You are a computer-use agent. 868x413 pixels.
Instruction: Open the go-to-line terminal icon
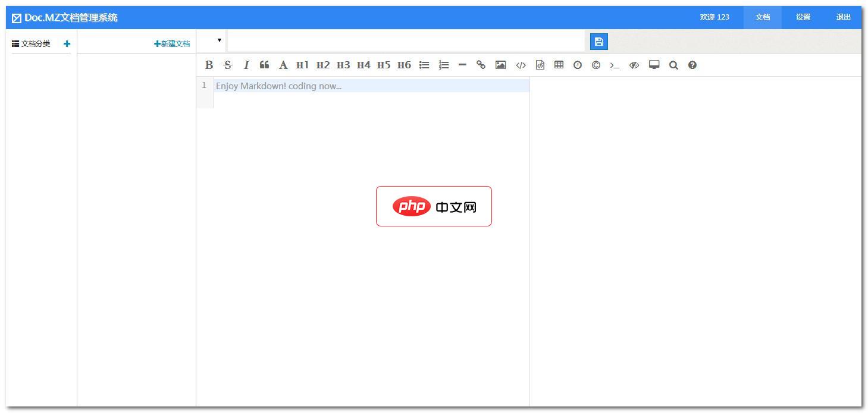pos(615,65)
